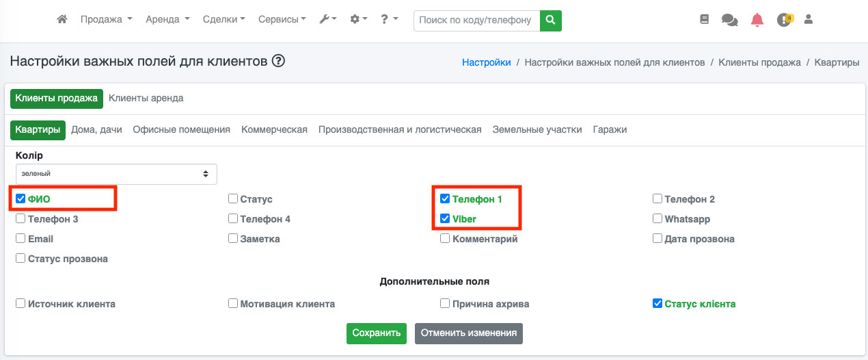The height and width of the screenshot is (360, 868).
Task: Click the red notification bell
Action: pyautogui.click(x=757, y=20)
